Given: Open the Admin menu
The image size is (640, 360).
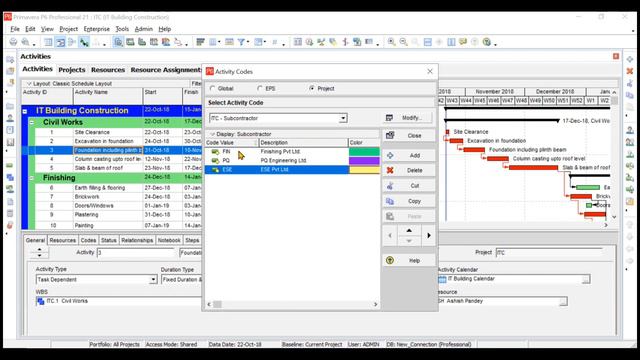Looking at the screenshot, I should point(144,29).
